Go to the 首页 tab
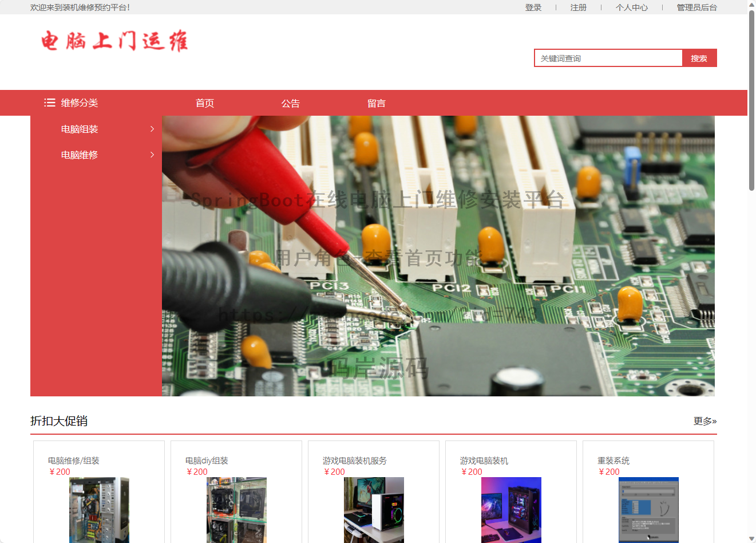Screen dimensions: 756x543 [x=205, y=103]
